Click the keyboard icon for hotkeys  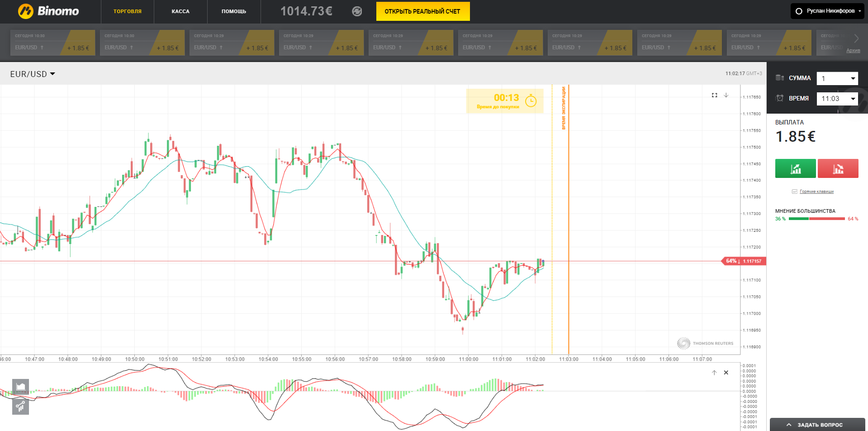click(794, 192)
